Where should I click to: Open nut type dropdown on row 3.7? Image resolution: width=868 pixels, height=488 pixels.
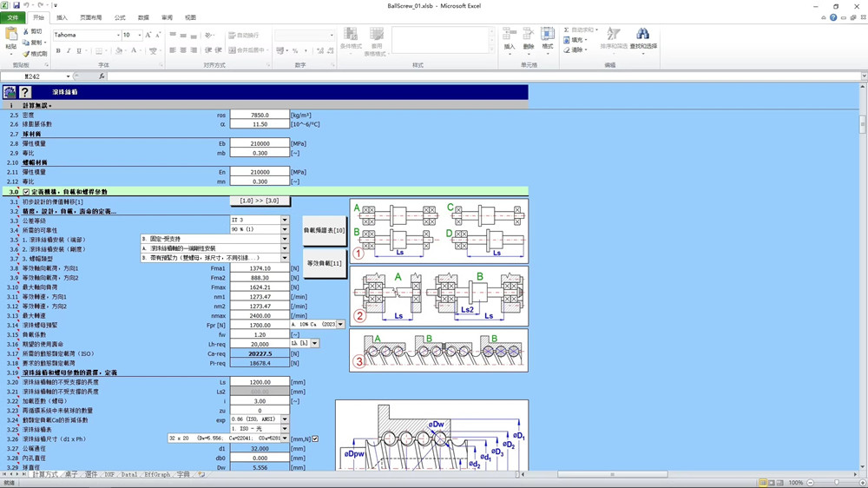[x=285, y=258]
